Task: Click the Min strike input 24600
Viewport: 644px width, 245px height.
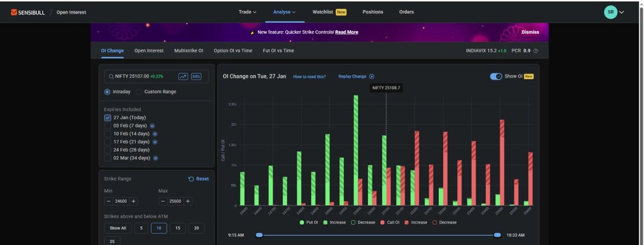Action: point(121,201)
